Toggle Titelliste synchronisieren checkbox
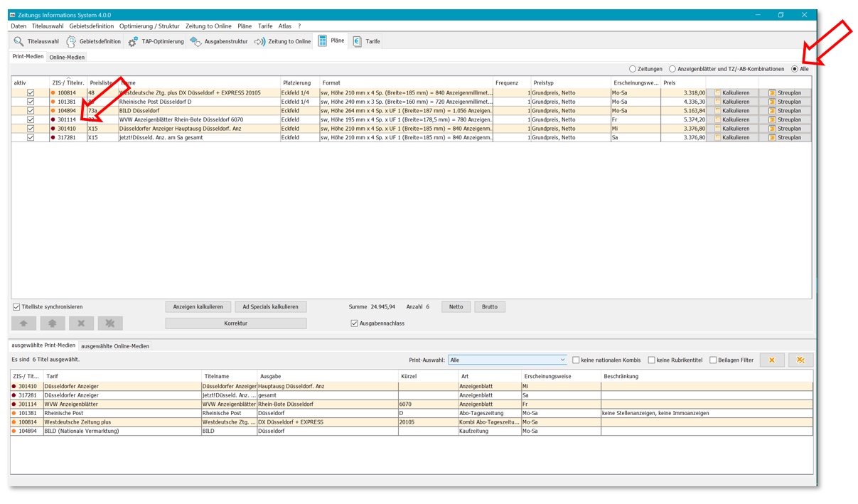 [16, 307]
